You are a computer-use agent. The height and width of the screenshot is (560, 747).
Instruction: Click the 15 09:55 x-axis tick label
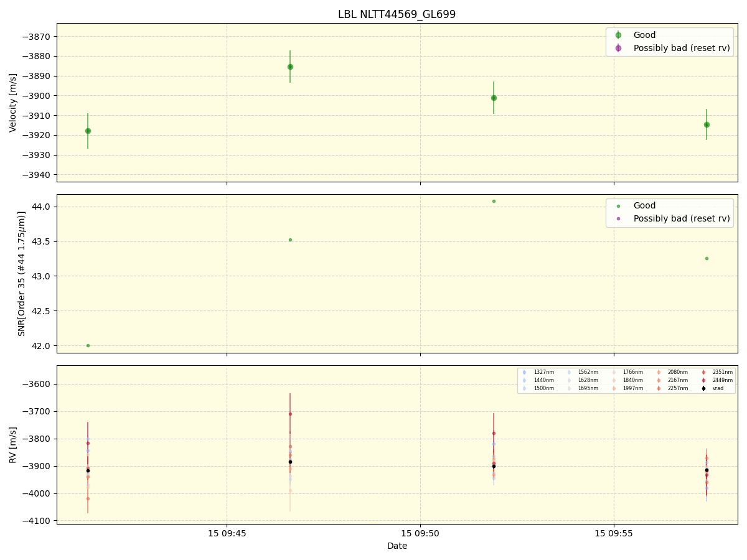point(614,533)
